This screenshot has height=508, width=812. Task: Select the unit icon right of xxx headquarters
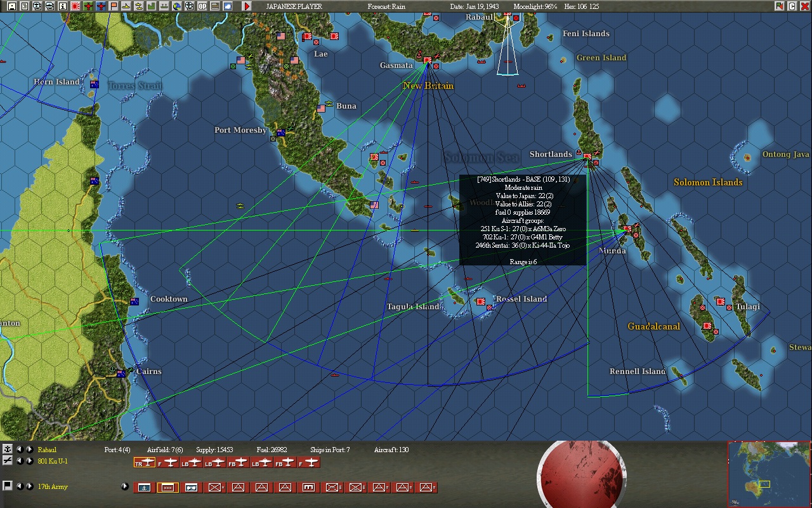tap(191, 488)
